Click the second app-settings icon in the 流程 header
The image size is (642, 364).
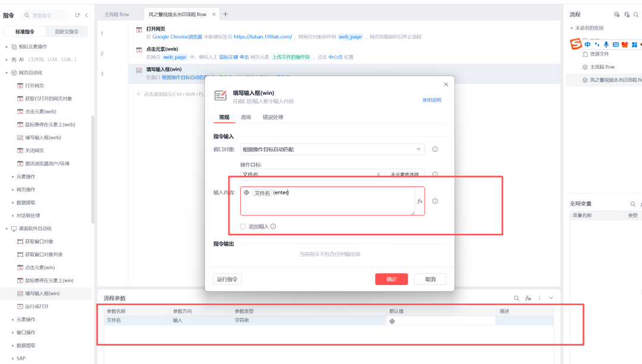[x=627, y=14]
